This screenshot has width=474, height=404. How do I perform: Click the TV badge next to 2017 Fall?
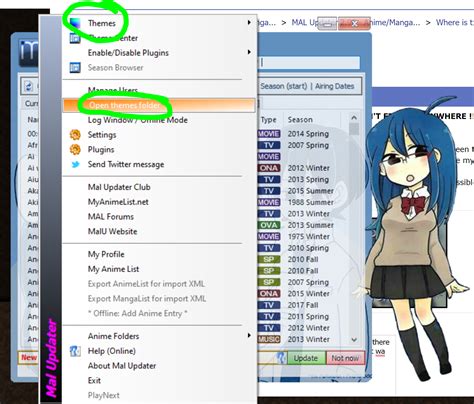(269, 305)
